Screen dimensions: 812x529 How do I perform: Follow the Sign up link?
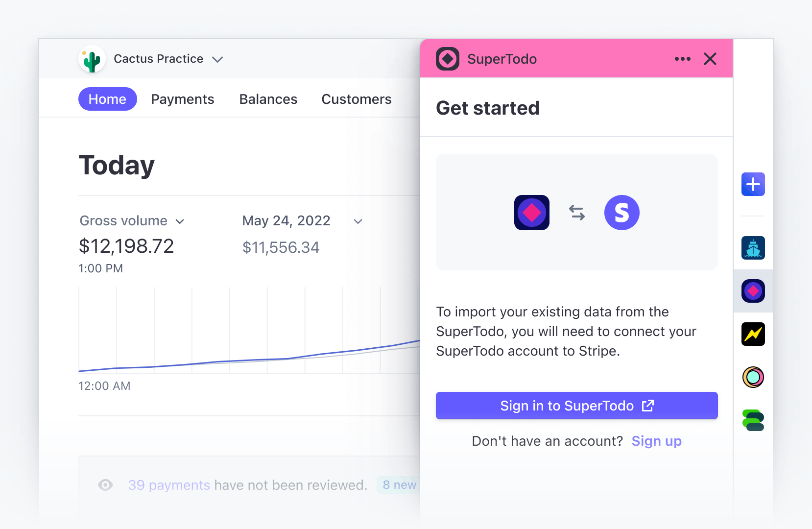coord(656,441)
